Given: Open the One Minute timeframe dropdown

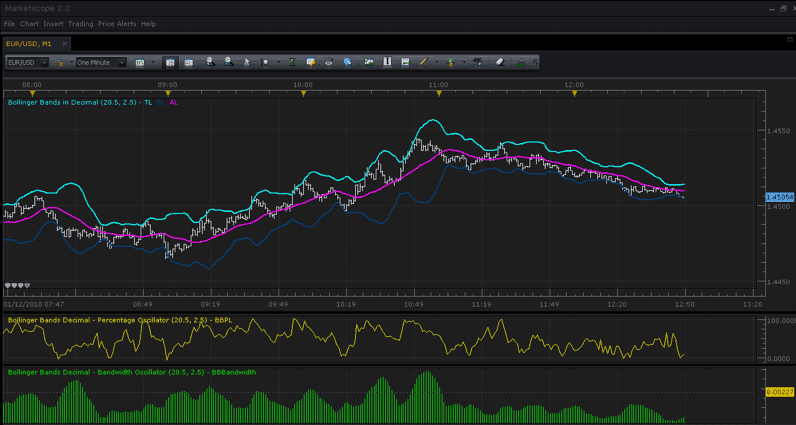Looking at the screenshot, I should pos(101,62).
